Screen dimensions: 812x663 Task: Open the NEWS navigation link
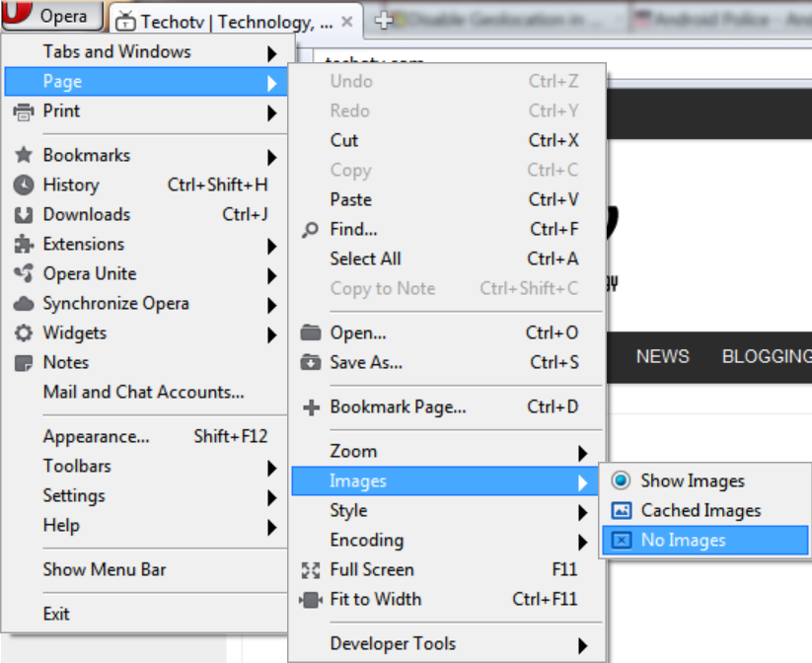pos(662,356)
